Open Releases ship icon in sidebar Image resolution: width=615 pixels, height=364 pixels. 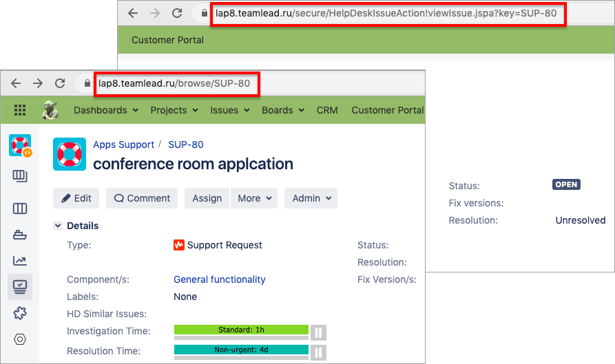20,235
